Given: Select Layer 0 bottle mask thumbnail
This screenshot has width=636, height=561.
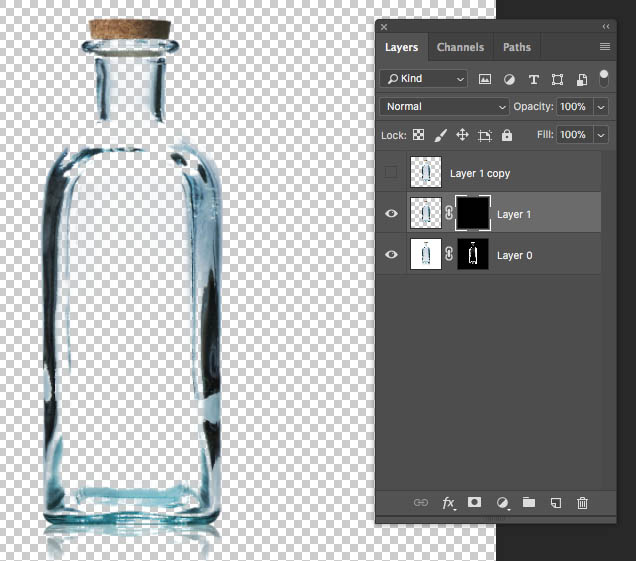Looking at the screenshot, I should [x=473, y=254].
